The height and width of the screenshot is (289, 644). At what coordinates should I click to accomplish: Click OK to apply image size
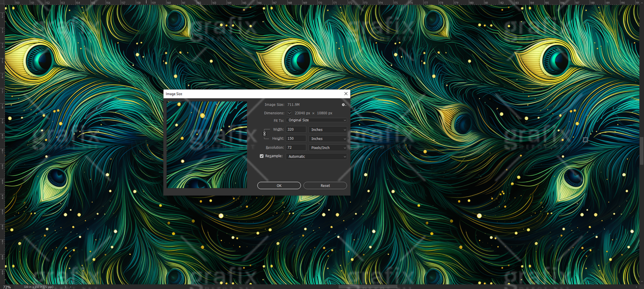279,186
